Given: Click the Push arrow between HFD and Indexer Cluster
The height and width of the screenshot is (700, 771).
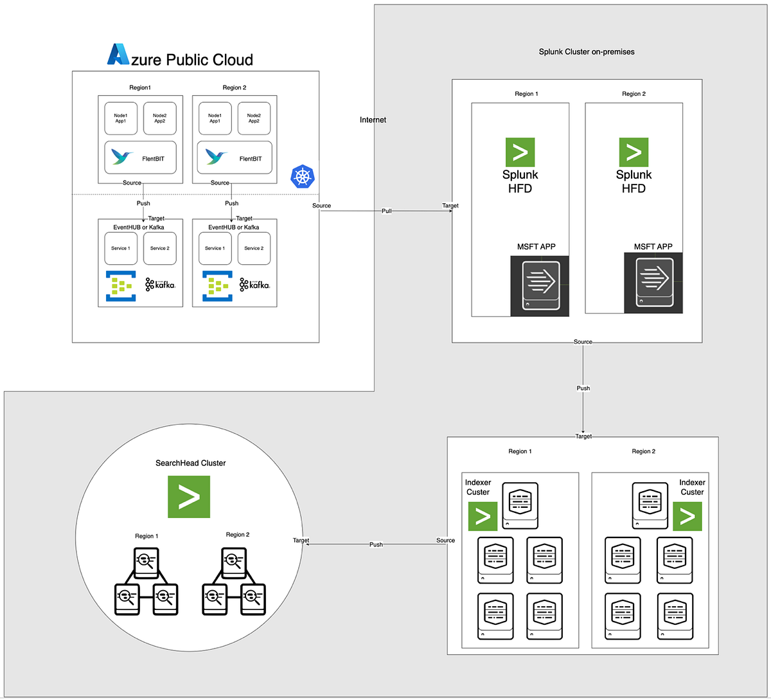Looking at the screenshot, I should [583, 388].
